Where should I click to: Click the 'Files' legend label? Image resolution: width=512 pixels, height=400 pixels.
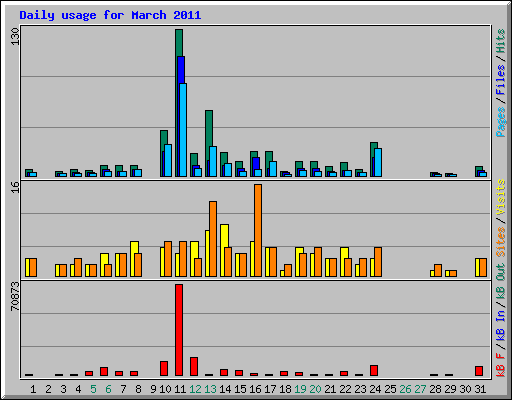pyautogui.click(x=501, y=79)
